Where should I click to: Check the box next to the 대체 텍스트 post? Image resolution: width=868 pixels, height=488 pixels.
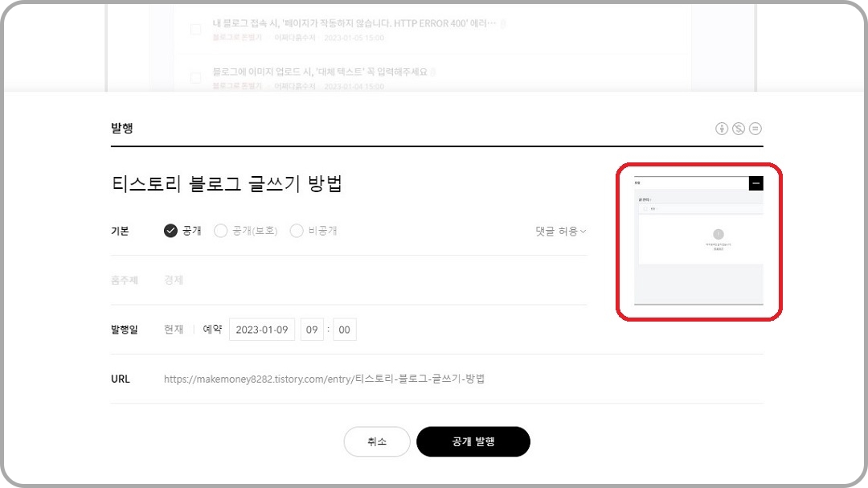coord(195,77)
